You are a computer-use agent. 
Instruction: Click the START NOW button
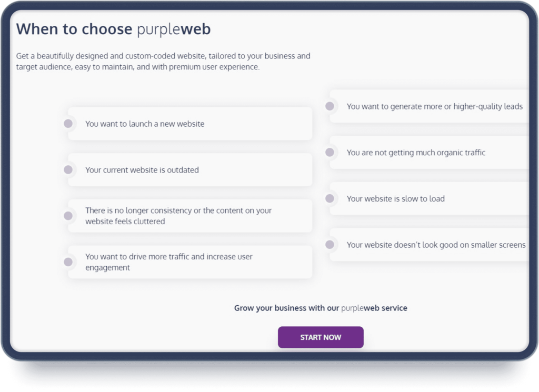coord(321,337)
